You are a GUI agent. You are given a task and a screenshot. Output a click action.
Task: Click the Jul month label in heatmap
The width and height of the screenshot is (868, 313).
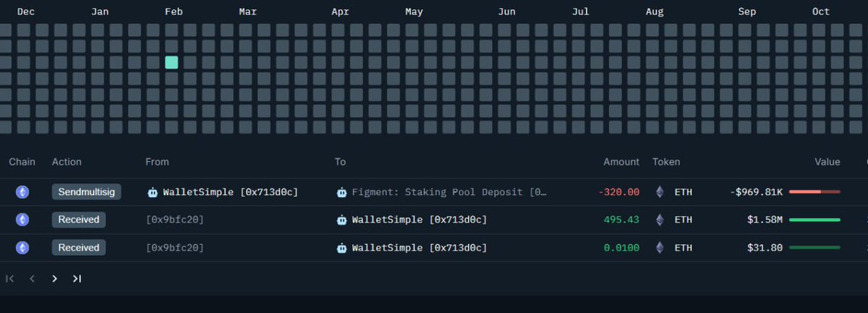[x=580, y=12]
